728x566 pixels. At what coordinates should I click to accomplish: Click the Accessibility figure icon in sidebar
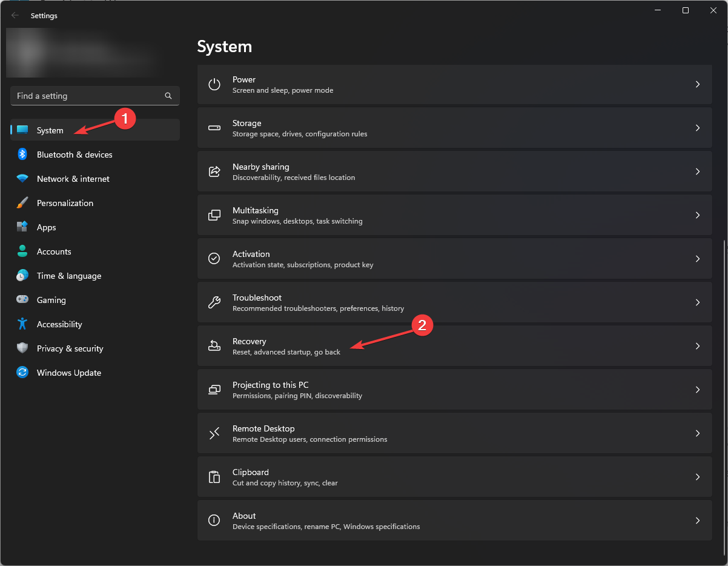point(22,324)
